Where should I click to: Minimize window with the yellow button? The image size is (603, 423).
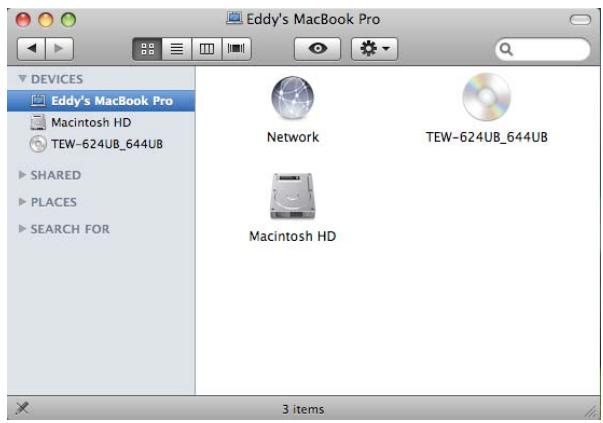point(46,19)
